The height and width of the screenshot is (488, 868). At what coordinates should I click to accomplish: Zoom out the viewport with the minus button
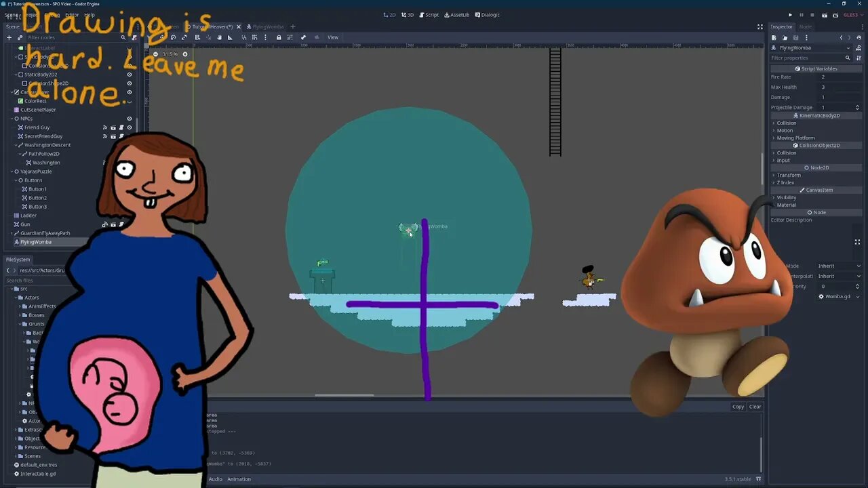tap(155, 54)
